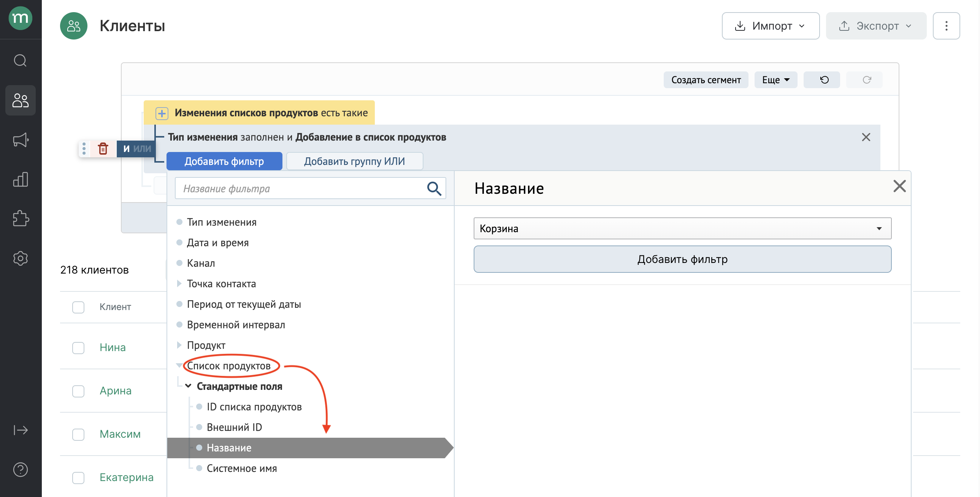Undo the last filter change
This screenshot has width=980, height=497.
[x=822, y=80]
